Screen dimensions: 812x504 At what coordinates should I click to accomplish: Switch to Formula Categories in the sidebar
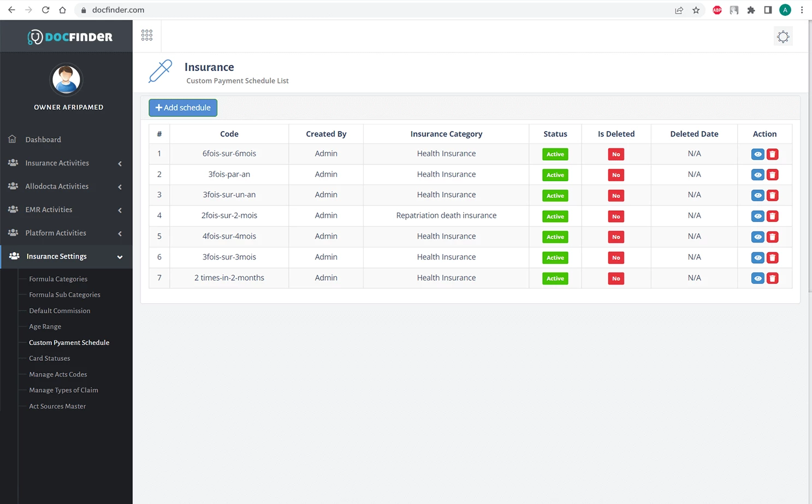pyautogui.click(x=58, y=278)
